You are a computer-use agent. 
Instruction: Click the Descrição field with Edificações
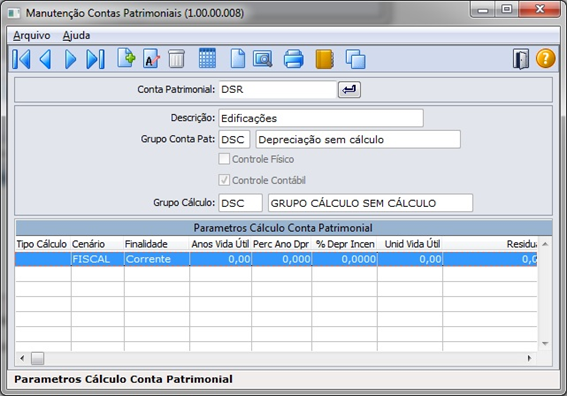point(321,118)
